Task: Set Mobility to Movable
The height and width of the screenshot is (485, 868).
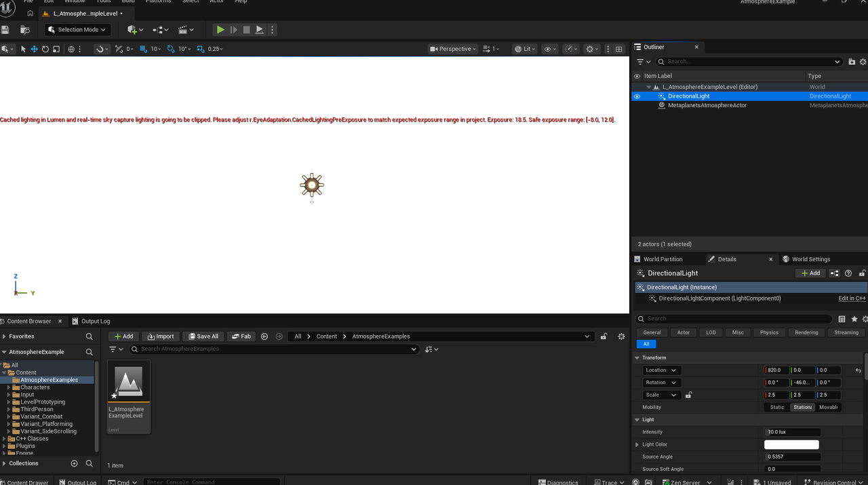Action: coord(828,407)
